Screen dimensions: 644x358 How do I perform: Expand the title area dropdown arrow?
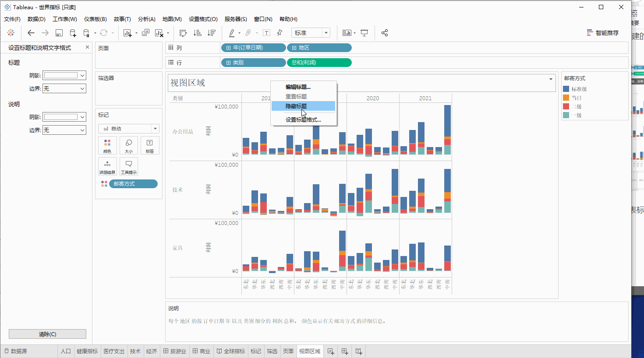click(551, 79)
